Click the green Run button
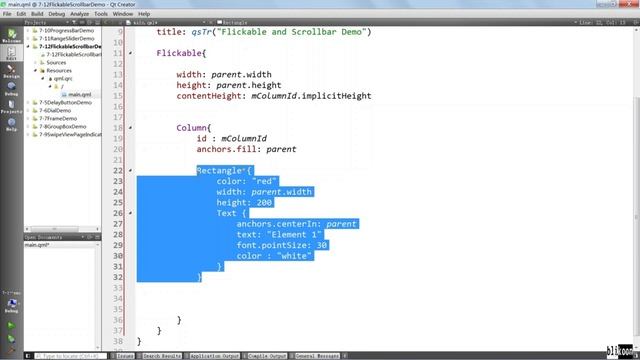Screen dimensions: 640x360 (x=11, y=325)
